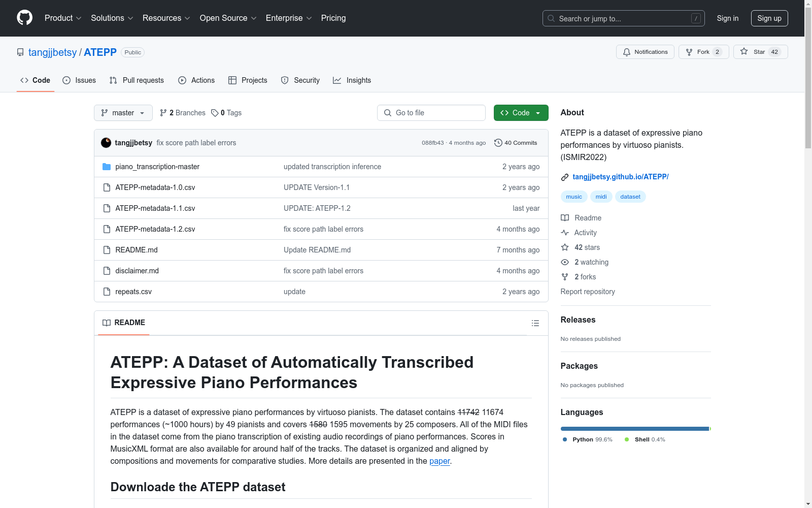
Task: Open the Insights tab
Action: tap(352, 80)
